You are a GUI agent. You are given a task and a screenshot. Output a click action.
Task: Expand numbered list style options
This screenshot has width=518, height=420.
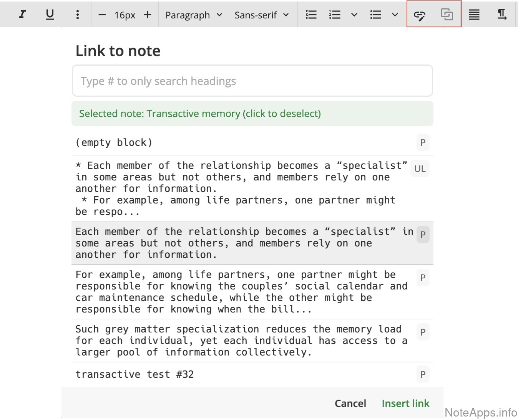click(354, 15)
